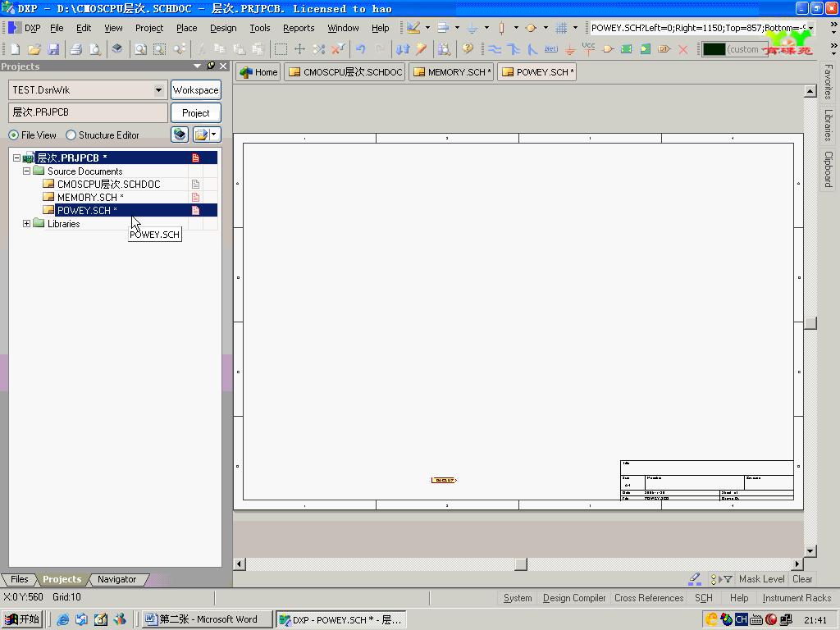Select the Place Bus tool
This screenshot has width=840, height=630.
[514, 49]
